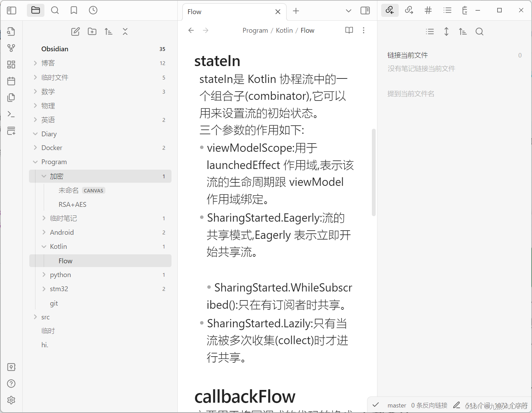Open the file explorer panel icon

[x=35, y=10]
